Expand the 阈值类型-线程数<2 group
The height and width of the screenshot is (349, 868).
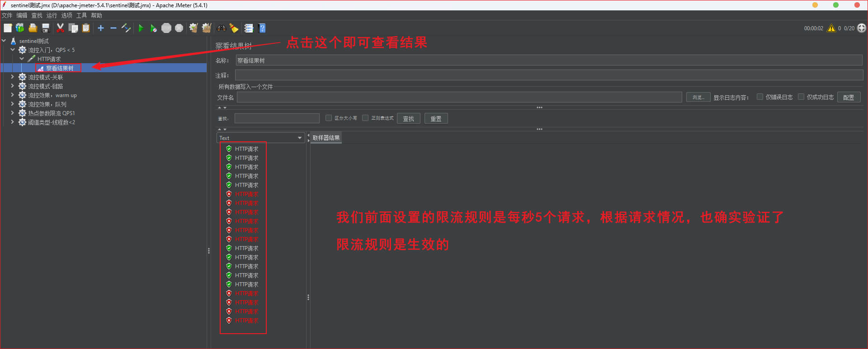(x=13, y=122)
